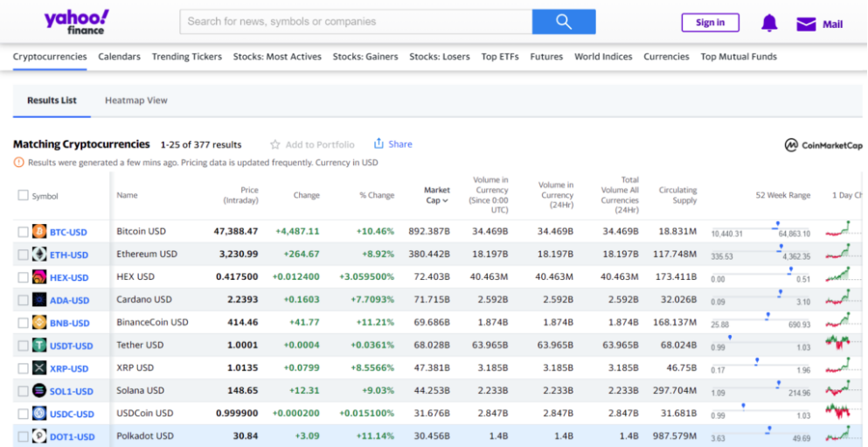The image size is (868, 447).
Task: Open Mail via the envelope icon
Action: [806, 24]
